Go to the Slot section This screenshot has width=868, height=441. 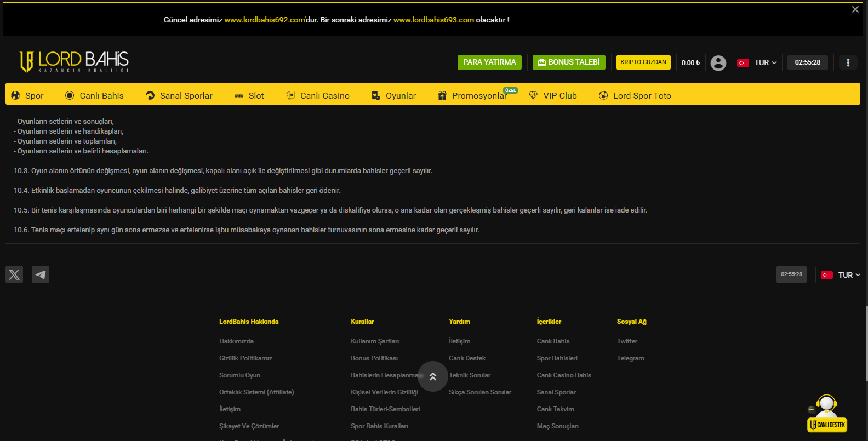pos(249,95)
